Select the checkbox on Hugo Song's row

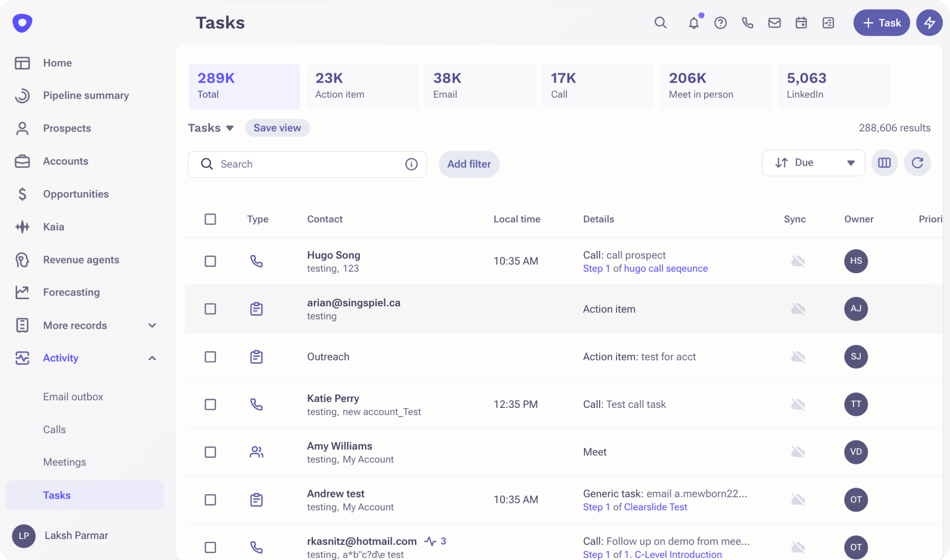[210, 261]
